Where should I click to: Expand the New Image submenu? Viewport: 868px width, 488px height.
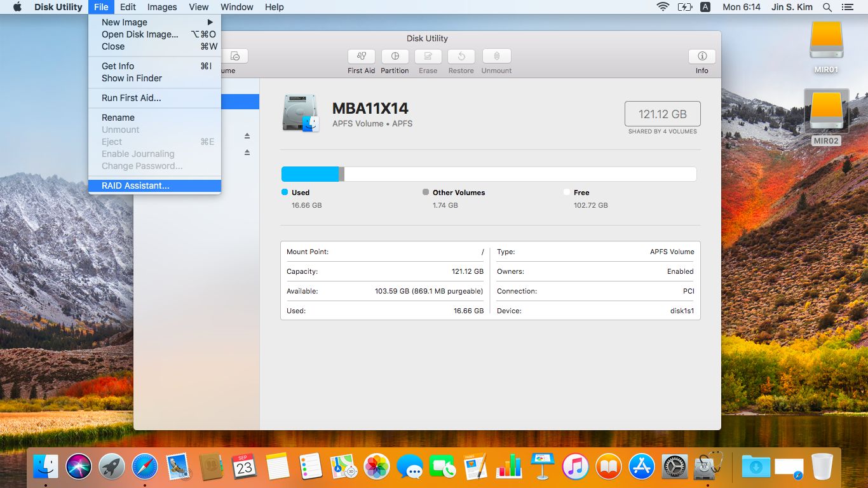tap(154, 22)
